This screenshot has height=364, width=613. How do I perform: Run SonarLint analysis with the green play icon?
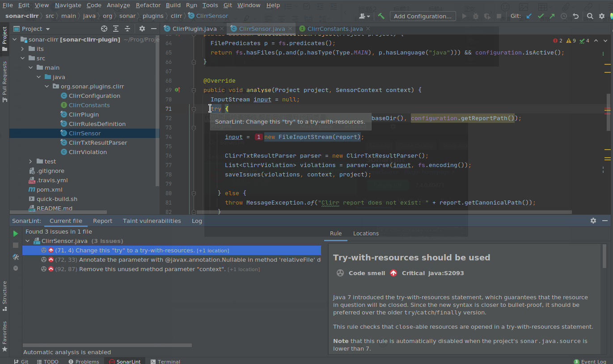click(16, 234)
